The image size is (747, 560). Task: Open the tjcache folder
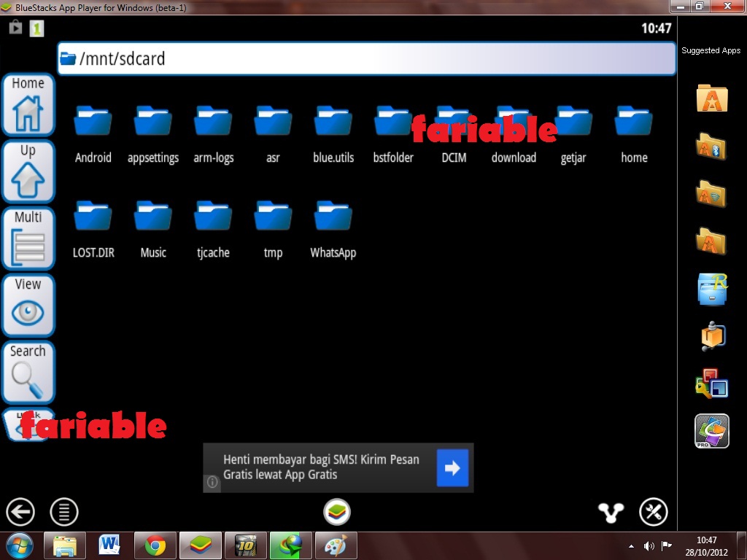click(213, 230)
